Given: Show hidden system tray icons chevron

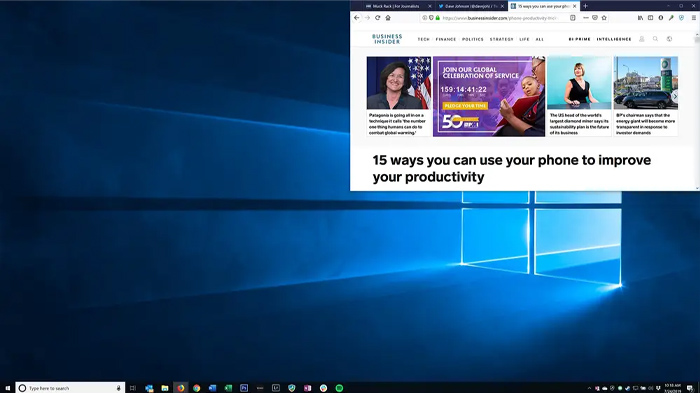Looking at the screenshot, I should (589, 388).
